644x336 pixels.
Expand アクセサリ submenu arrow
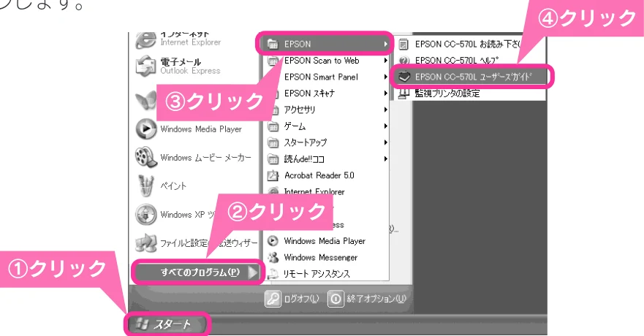(386, 110)
